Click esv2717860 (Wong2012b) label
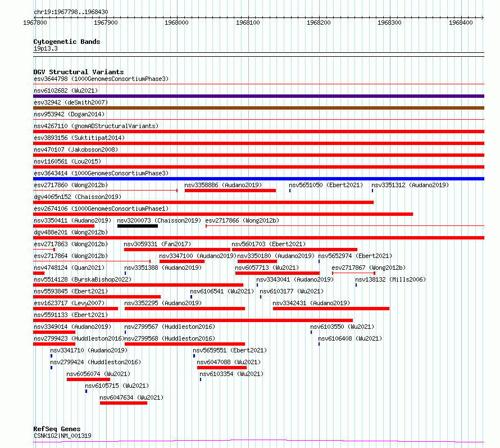The image size is (500, 448). pos(71,185)
